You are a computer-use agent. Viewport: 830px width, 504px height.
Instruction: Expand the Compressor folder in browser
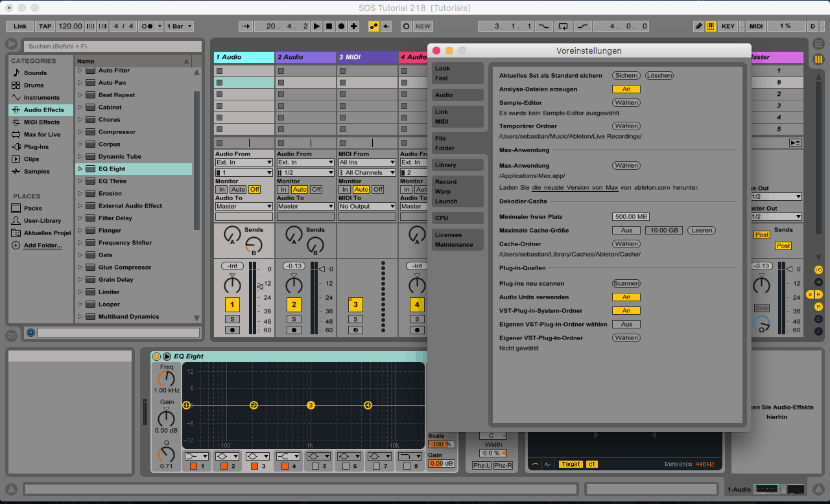[80, 132]
